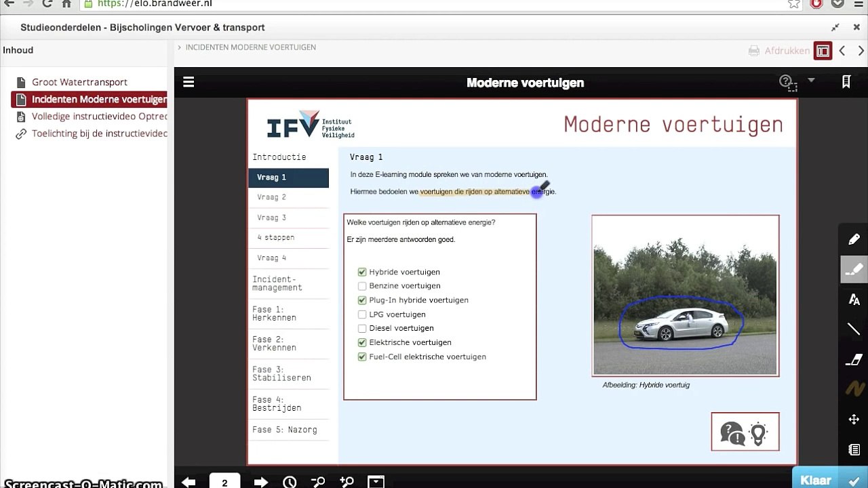The height and width of the screenshot is (488, 868).
Task: Open the clock history icon
Action: 290,482
